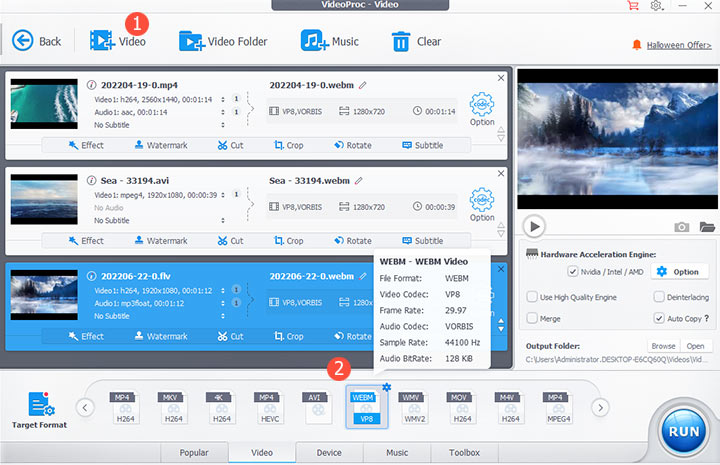Select the 4K H264 format
Viewport: 720px width, 465px height.
pos(221,408)
